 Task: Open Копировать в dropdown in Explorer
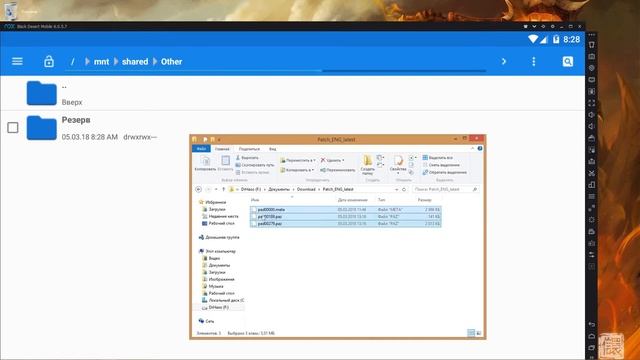[297, 170]
